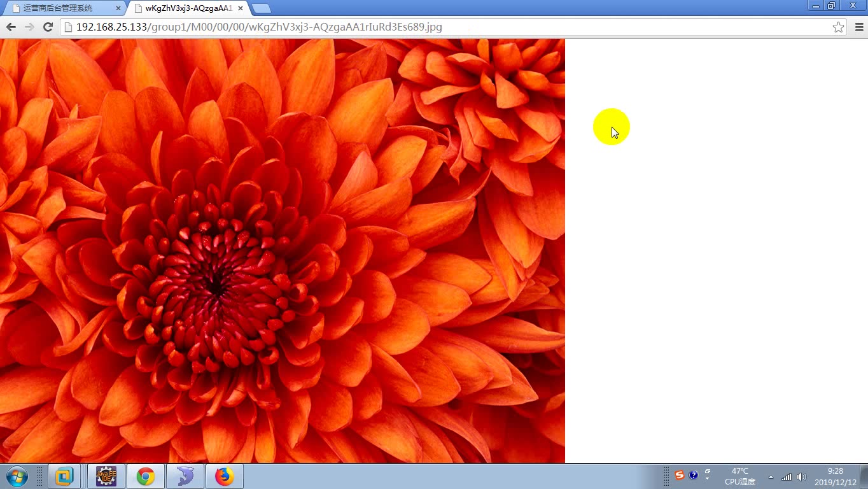Click the orange flower image
Image resolution: width=868 pixels, height=489 pixels.
[283, 251]
